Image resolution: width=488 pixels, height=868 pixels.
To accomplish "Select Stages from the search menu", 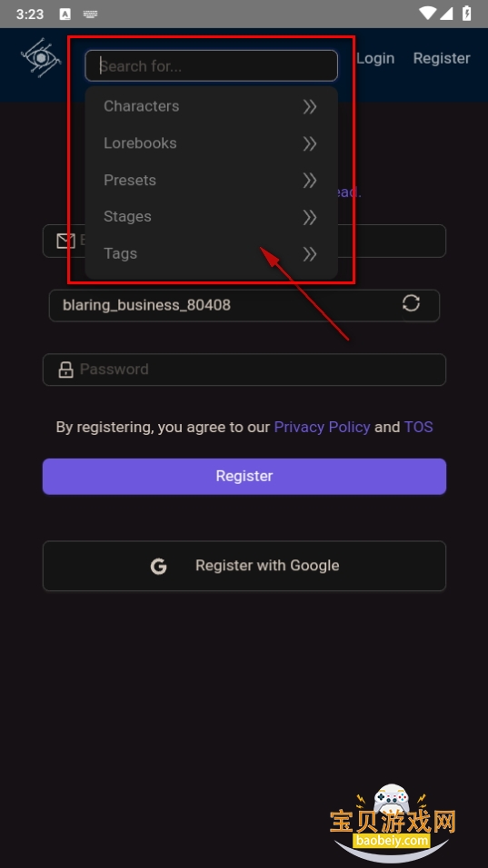I will point(211,216).
